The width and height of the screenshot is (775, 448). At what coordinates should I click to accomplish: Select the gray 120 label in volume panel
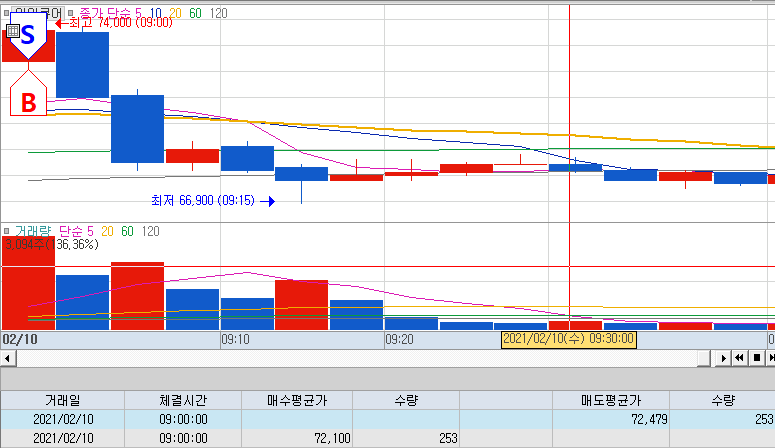click(150, 231)
